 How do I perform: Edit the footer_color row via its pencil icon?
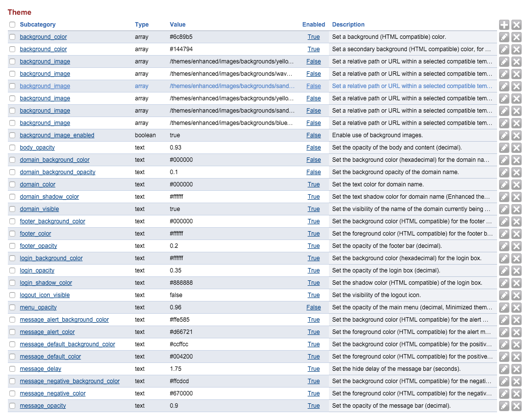[x=504, y=234]
